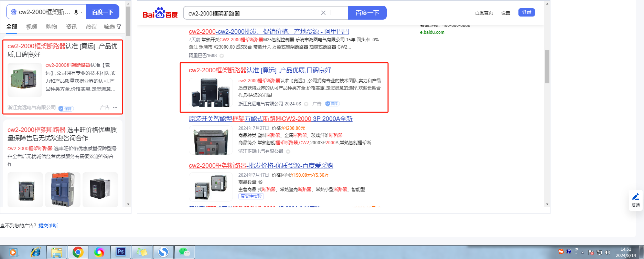Click the volume speaker tray icon
Viewport: 644px width, 259px height.
pyautogui.click(x=608, y=252)
